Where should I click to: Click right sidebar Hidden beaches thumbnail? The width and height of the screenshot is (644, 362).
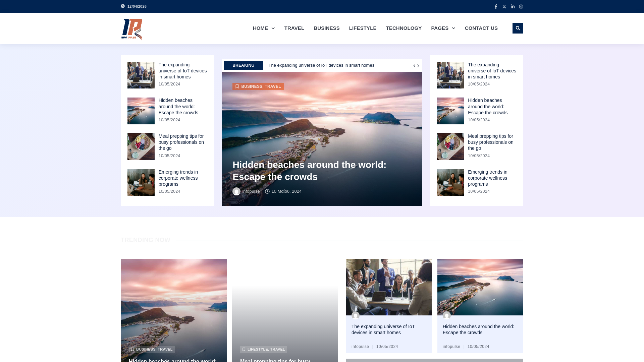click(450, 111)
